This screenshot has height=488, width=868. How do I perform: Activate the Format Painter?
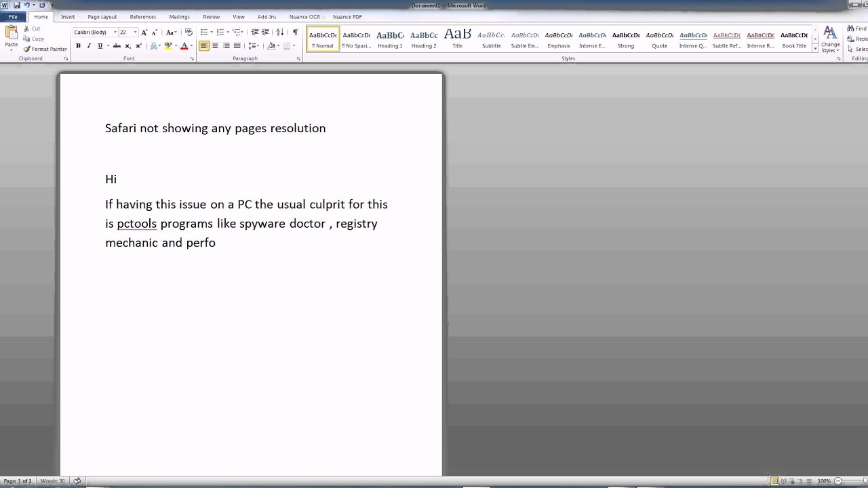tap(45, 49)
